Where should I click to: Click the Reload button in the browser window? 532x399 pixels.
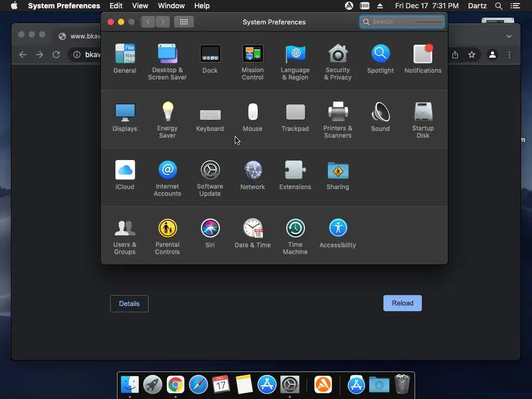coord(403,303)
